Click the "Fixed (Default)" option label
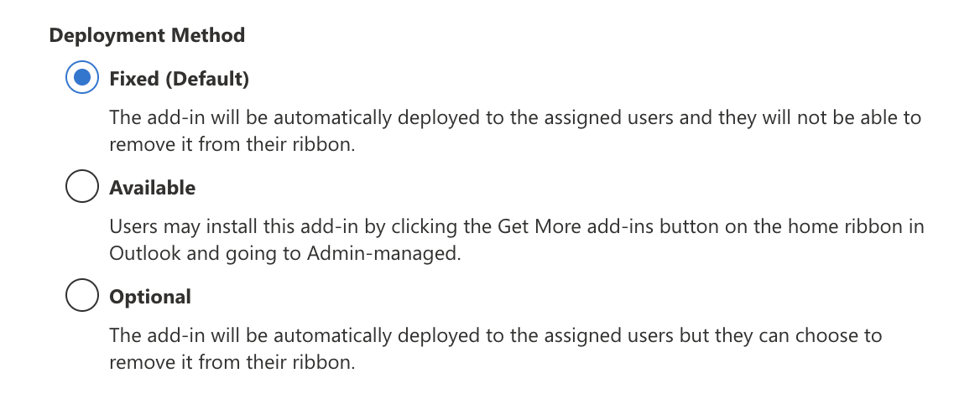The height and width of the screenshot is (399, 980). [179, 80]
